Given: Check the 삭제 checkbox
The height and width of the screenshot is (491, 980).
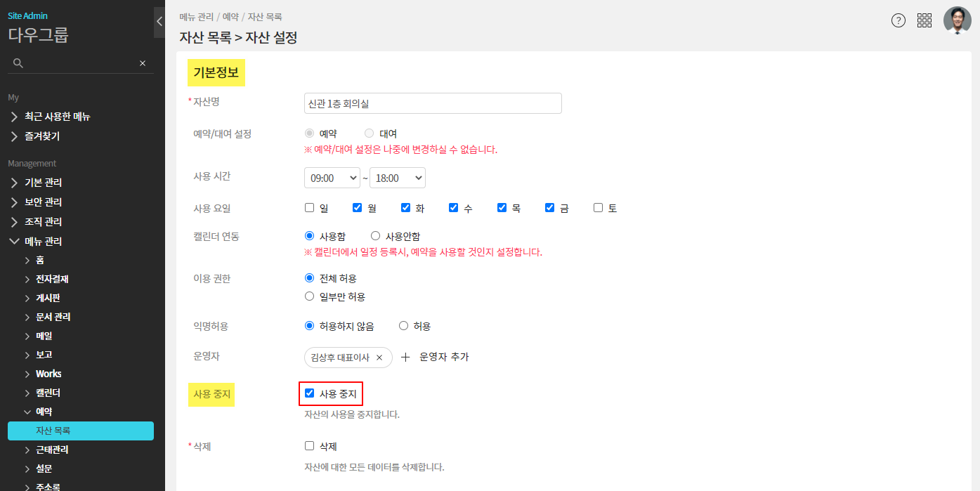Looking at the screenshot, I should tap(309, 445).
